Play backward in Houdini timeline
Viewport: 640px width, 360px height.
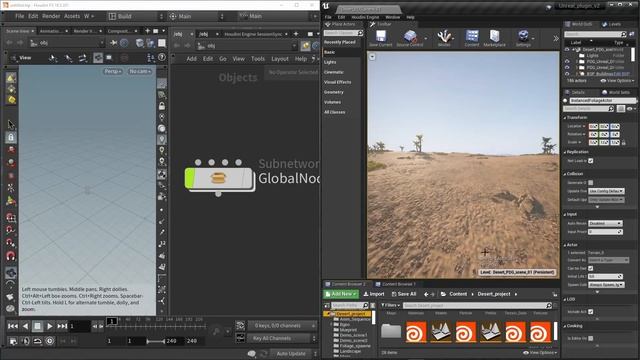[25, 326]
